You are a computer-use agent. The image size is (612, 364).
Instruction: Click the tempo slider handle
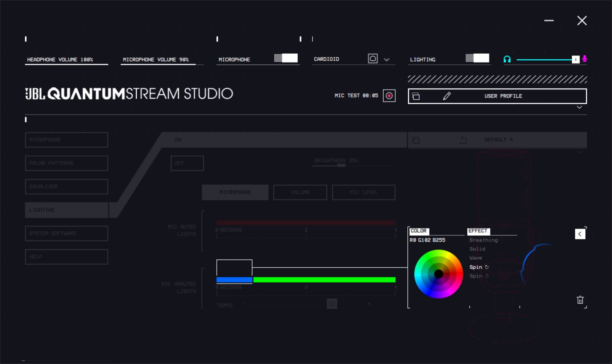click(x=332, y=304)
